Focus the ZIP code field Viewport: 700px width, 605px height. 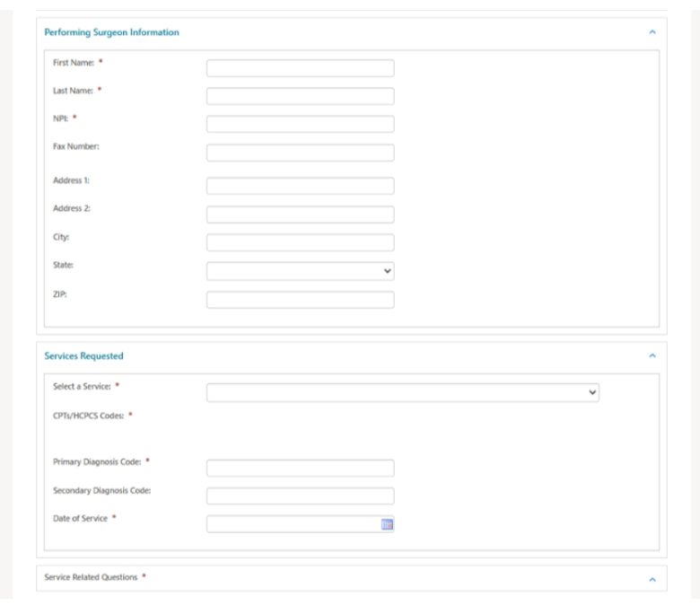point(300,300)
